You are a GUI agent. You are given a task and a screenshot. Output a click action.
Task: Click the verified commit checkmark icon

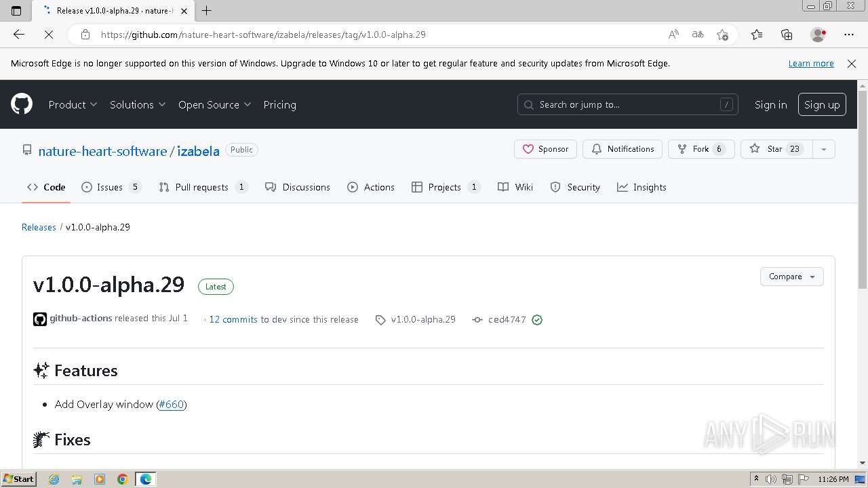pyautogui.click(x=537, y=320)
